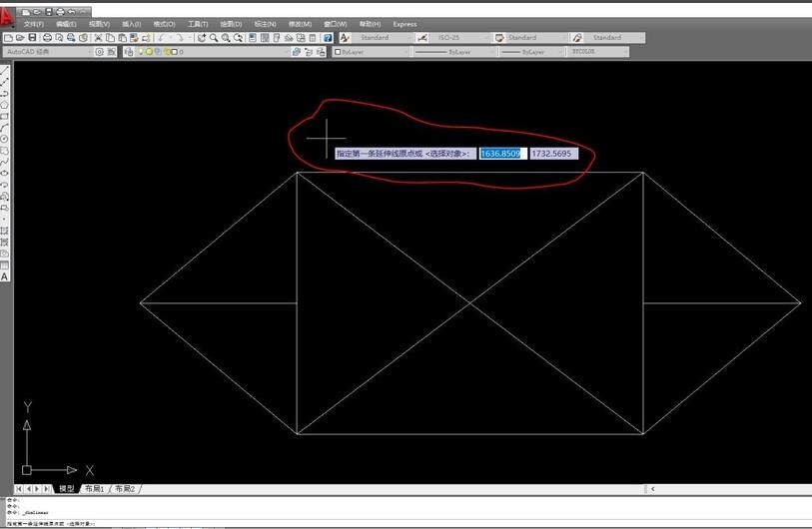Select the Polygon draw tool
The width and height of the screenshot is (812, 529).
click(5, 105)
